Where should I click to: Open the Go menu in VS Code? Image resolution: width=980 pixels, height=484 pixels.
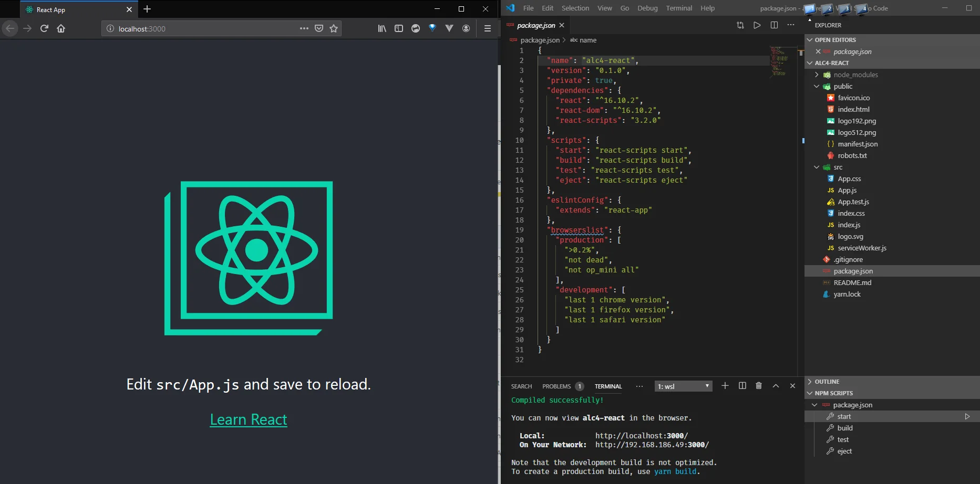(625, 8)
